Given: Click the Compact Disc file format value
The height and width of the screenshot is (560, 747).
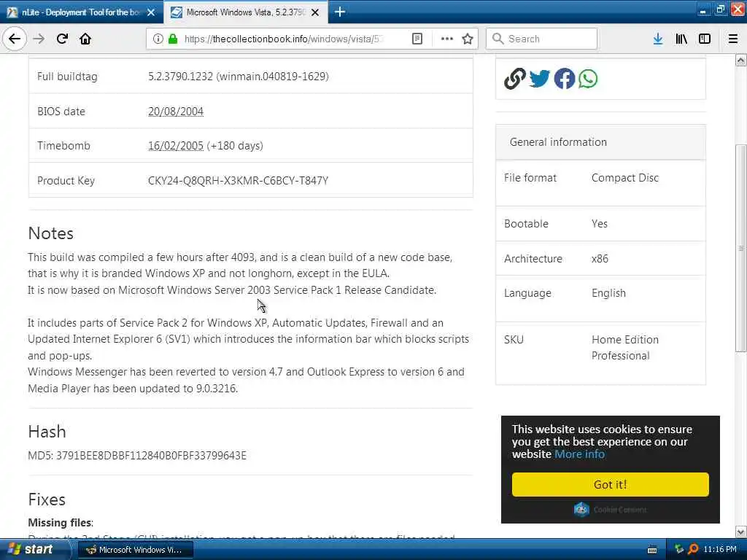Looking at the screenshot, I should pyautogui.click(x=625, y=178).
